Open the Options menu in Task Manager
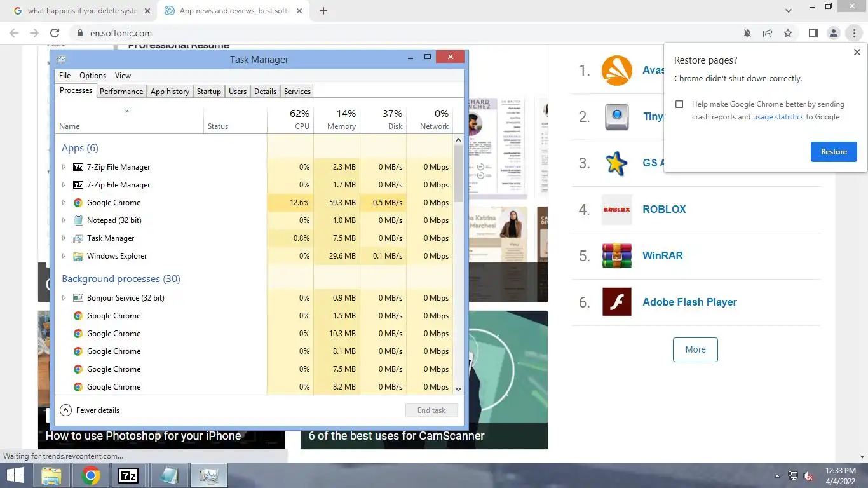Image resolution: width=868 pixels, height=488 pixels. pyautogui.click(x=93, y=76)
